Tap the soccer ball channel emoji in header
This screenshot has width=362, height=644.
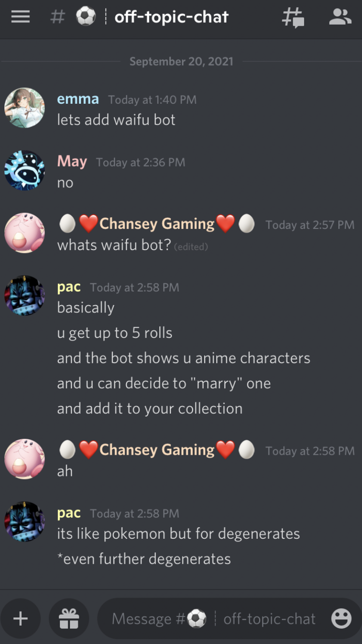click(86, 17)
